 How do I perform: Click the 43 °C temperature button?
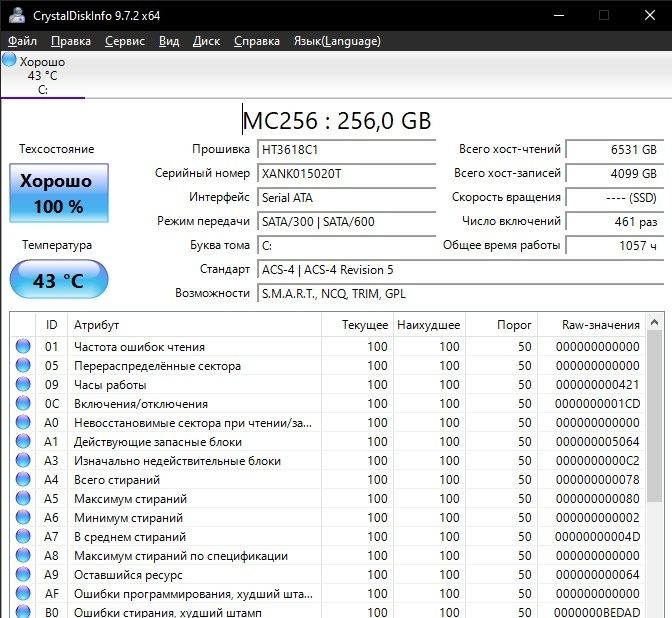(59, 279)
